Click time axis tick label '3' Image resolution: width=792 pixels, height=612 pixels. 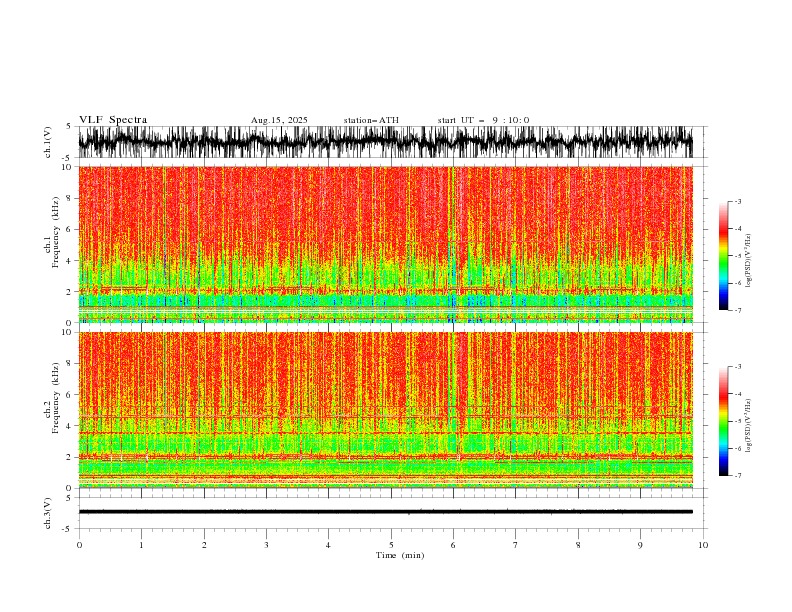pos(266,545)
